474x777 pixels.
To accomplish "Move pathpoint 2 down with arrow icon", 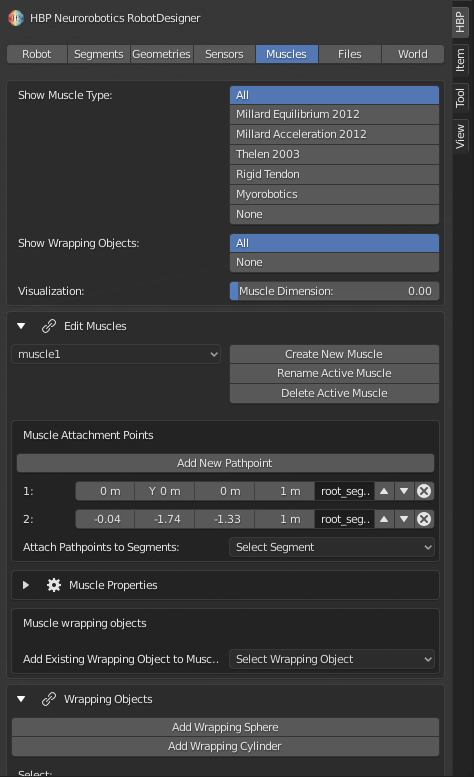I will coord(404,519).
